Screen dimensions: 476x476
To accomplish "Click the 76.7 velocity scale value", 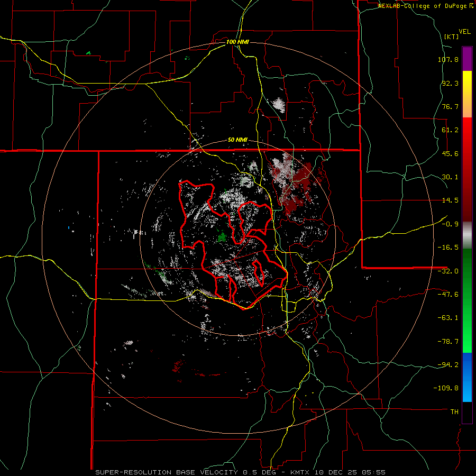I will coord(450,106).
